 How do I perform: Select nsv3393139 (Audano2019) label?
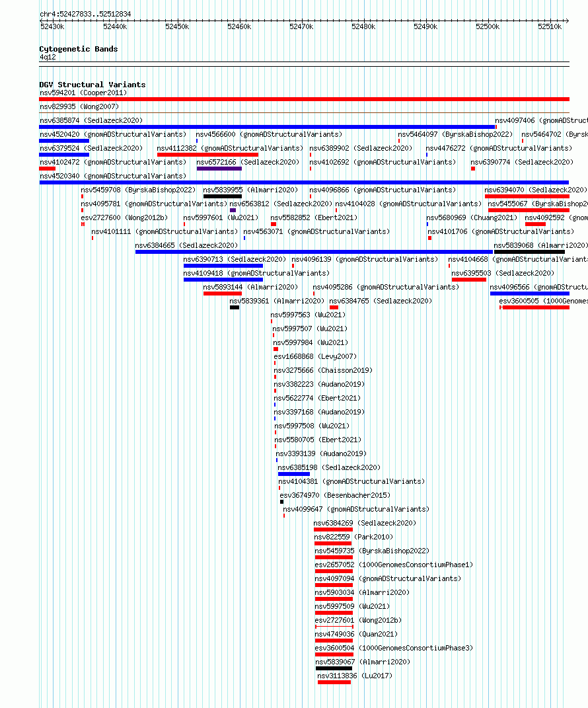[321, 453]
